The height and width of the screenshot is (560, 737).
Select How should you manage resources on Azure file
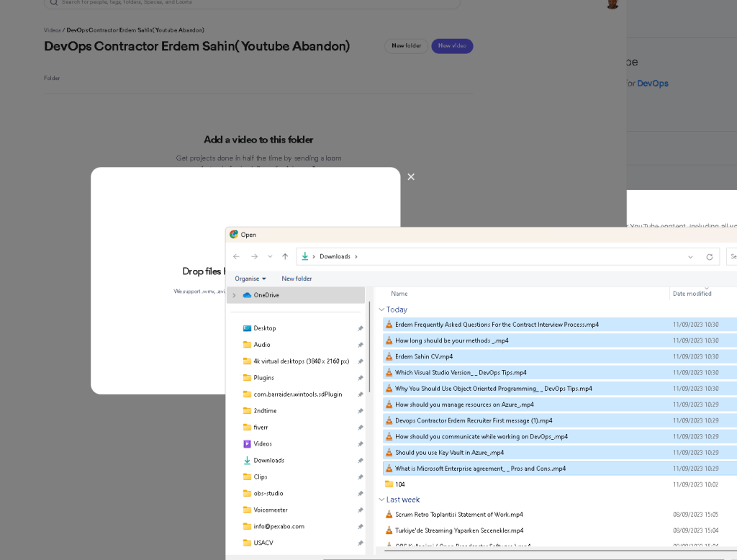560,405
